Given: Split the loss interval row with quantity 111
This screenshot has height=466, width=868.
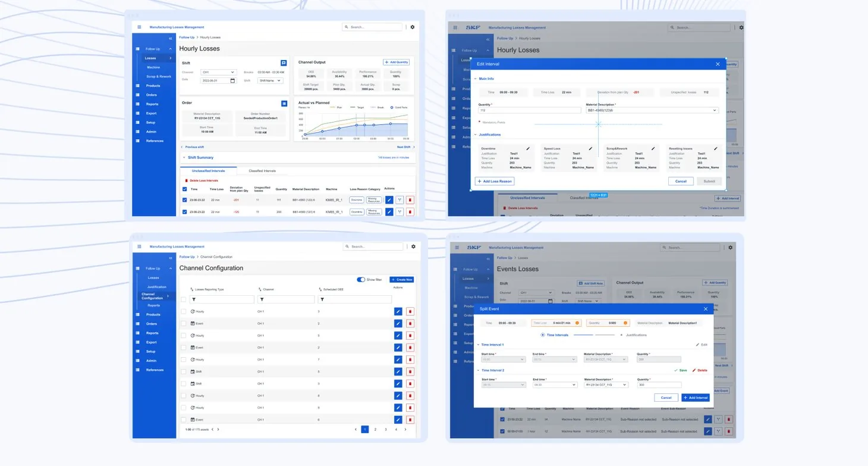Looking at the screenshot, I should 400,200.
